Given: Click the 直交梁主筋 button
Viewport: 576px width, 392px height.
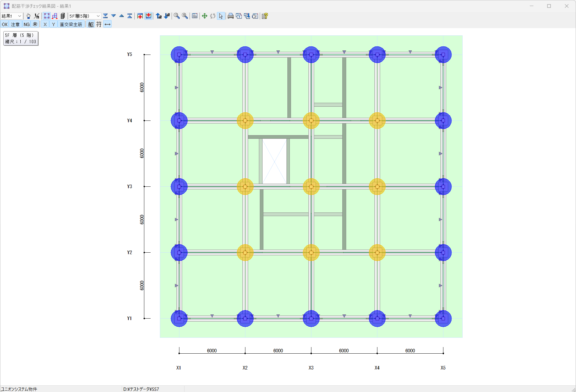Looking at the screenshot, I should [x=71, y=24].
